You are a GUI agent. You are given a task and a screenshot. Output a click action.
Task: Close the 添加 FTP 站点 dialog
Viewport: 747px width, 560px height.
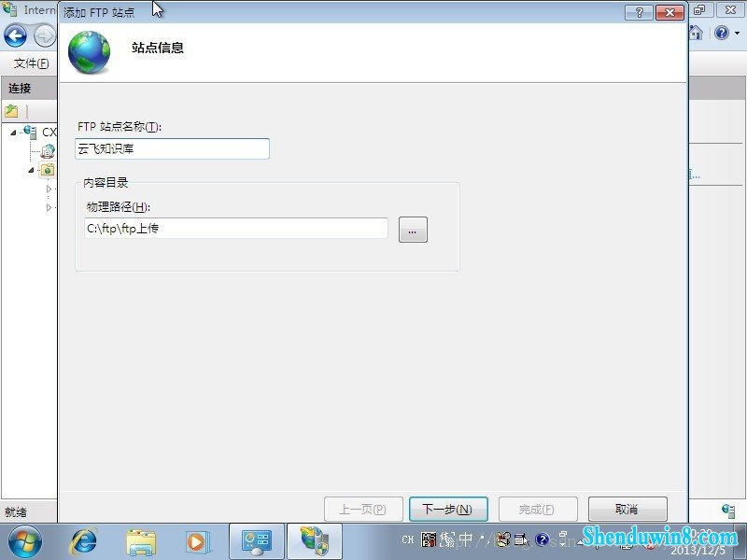pos(669,12)
